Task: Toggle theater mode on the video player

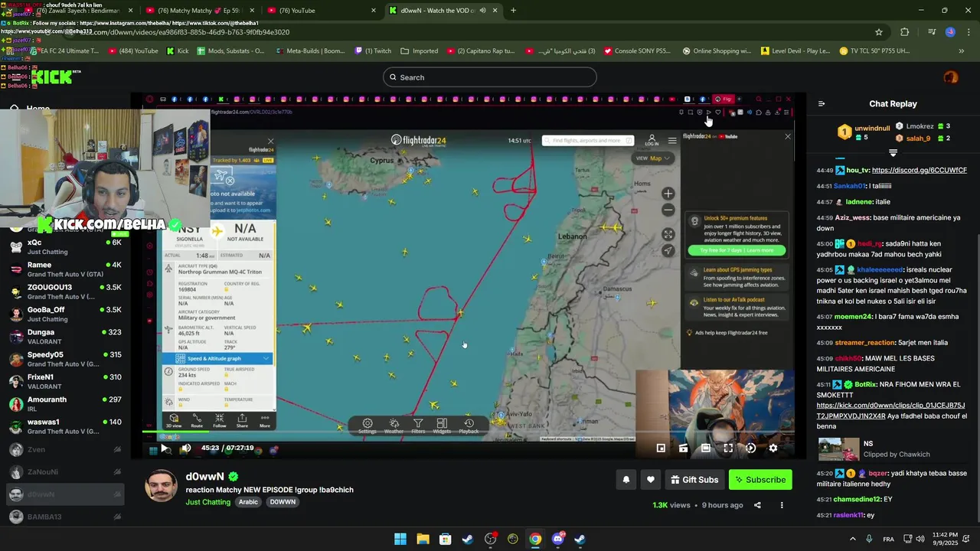Action: (706, 448)
